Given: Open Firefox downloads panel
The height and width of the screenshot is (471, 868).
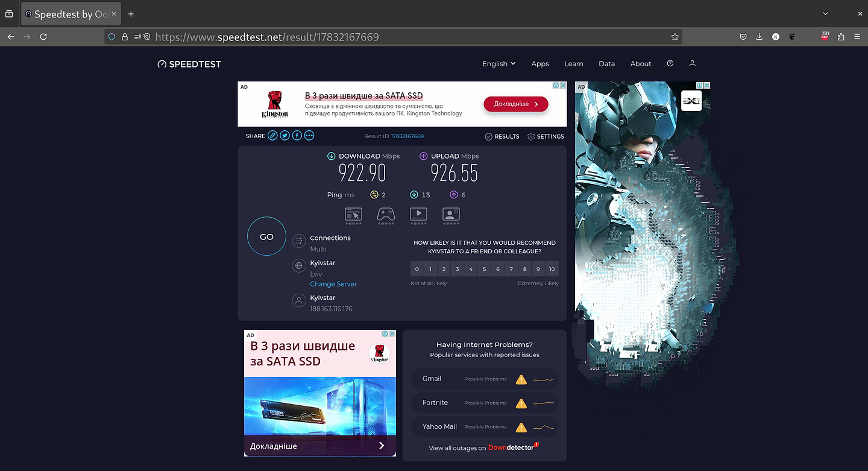Looking at the screenshot, I should coord(759,37).
